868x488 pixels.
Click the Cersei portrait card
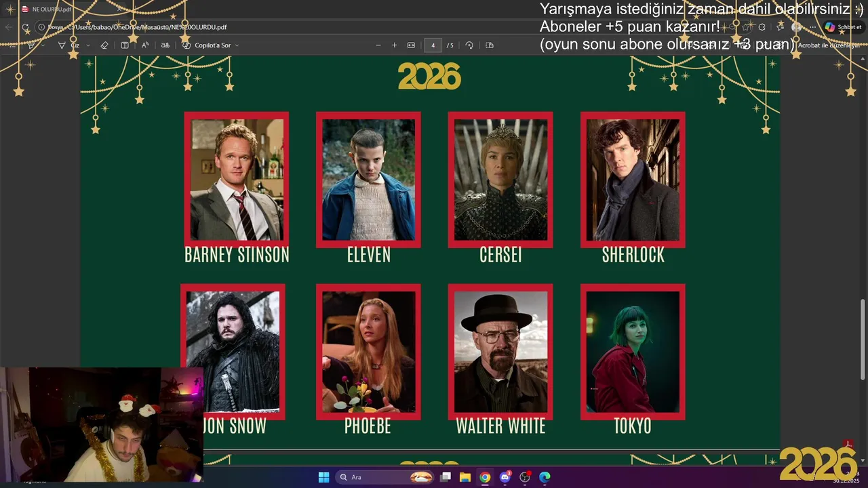[x=500, y=180]
